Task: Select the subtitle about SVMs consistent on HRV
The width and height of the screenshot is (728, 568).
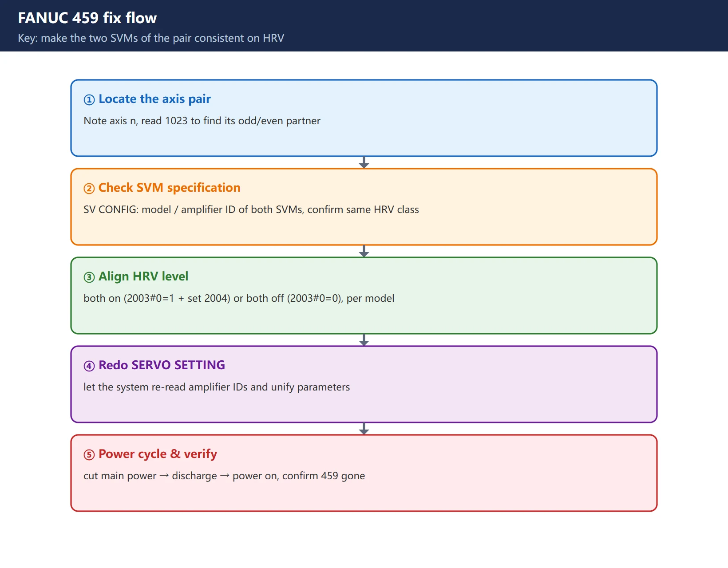Action: 151,38
